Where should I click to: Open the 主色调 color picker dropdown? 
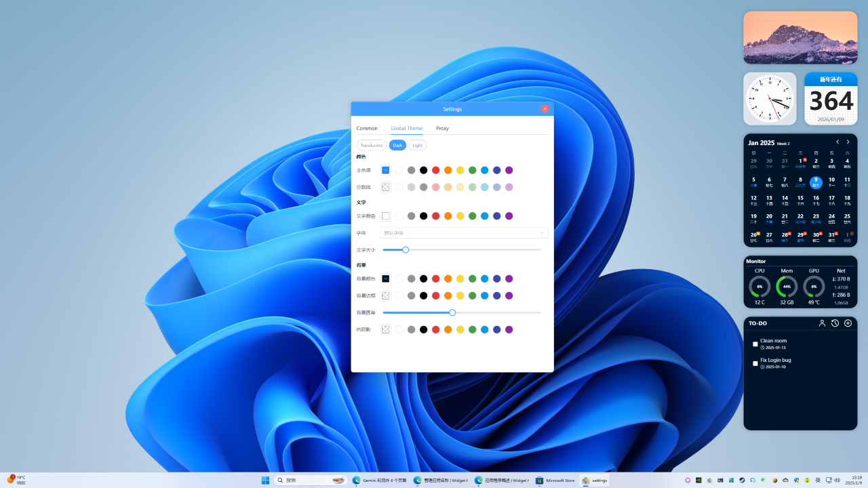pos(385,170)
